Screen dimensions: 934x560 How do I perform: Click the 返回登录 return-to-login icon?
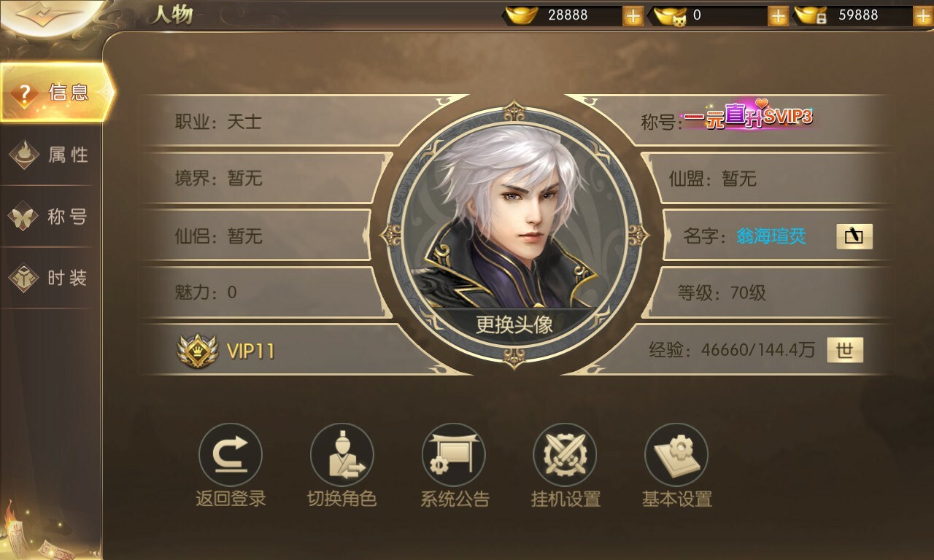[230, 455]
